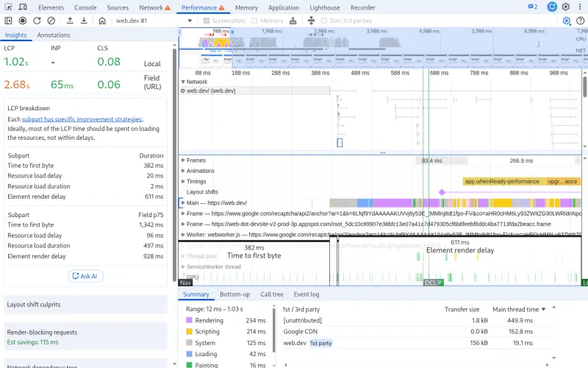Viewport: 588px width, 368px height.
Task: Click the Scripting yellow color swatch
Action: tap(189, 332)
